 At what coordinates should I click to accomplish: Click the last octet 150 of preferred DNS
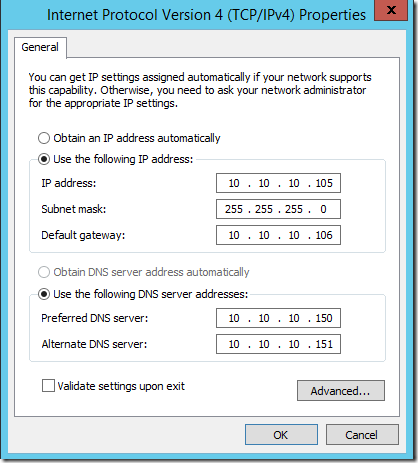point(324,318)
